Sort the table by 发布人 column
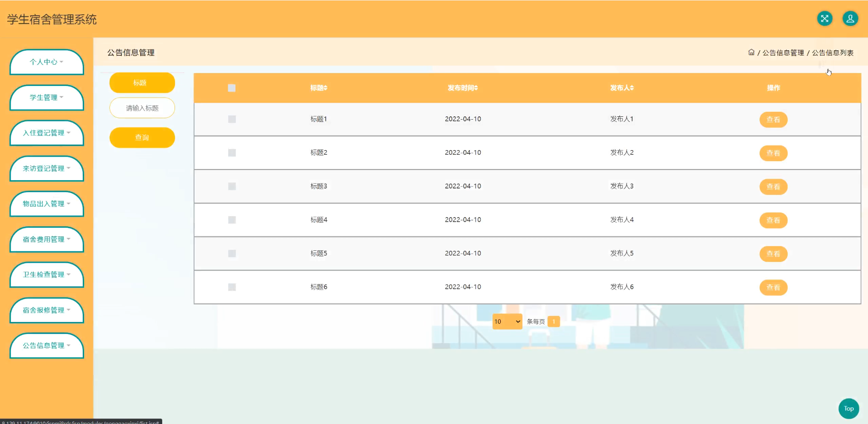The width and height of the screenshot is (868, 424). click(622, 88)
